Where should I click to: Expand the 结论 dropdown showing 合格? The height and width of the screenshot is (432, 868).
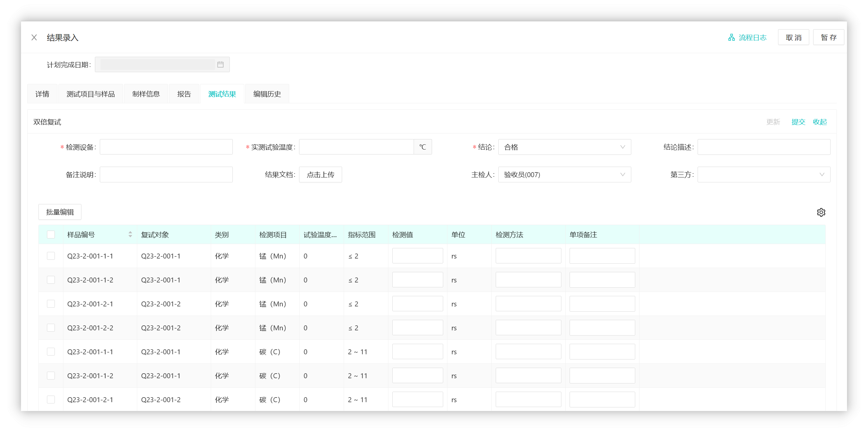(x=564, y=147)
